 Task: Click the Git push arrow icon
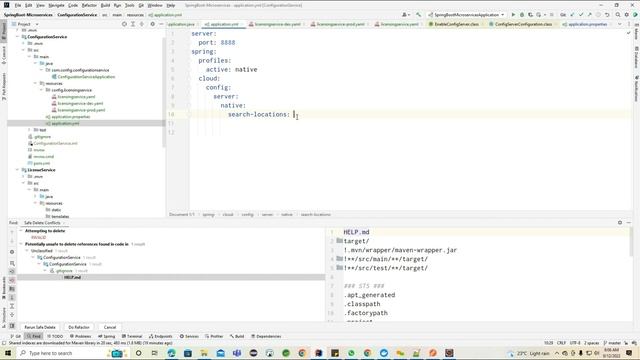(x=589, y=15)
